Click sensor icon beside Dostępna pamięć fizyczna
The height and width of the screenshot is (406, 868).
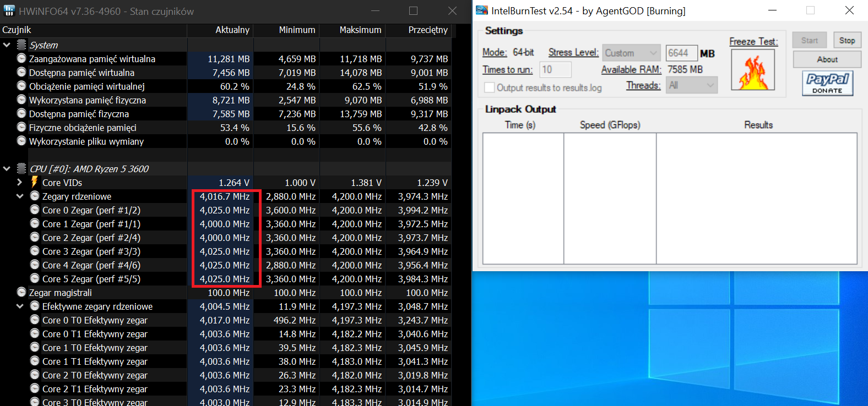click(x=21, y=113)
